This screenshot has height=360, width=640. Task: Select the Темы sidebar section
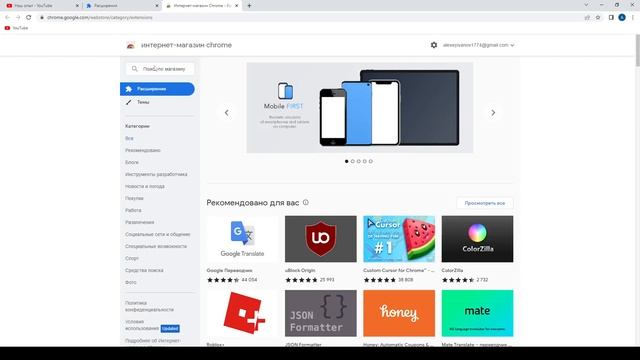coord(143,102)
